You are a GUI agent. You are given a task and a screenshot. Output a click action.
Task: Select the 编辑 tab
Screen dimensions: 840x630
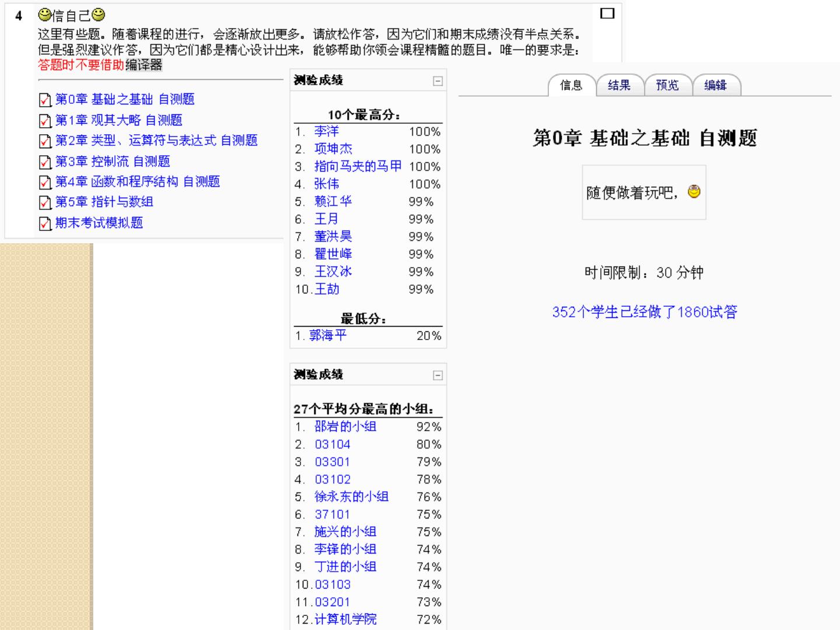715,86
